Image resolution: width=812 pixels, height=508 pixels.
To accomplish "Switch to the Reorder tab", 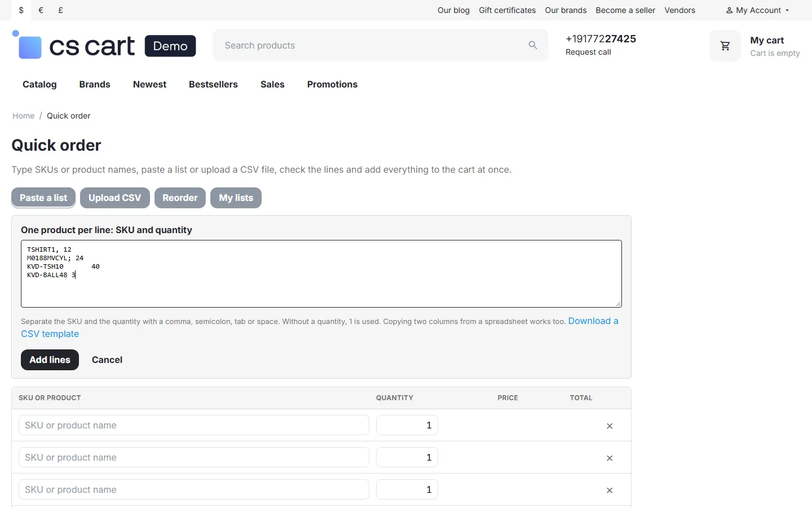I will (x=180, y=198).
